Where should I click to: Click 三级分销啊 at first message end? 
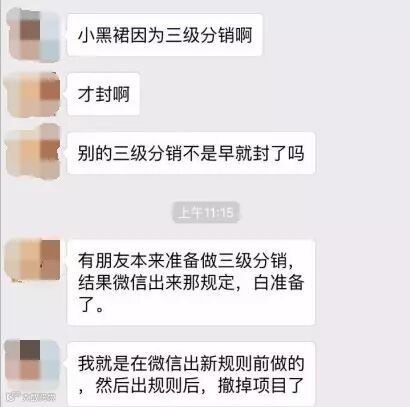(209, 35)
